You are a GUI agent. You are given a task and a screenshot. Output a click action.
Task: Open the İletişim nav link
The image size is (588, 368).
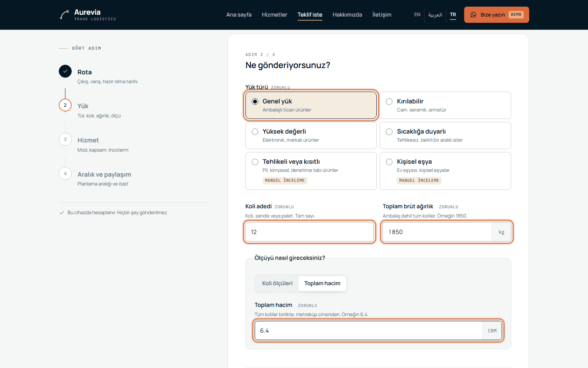(x=382, y=15)
